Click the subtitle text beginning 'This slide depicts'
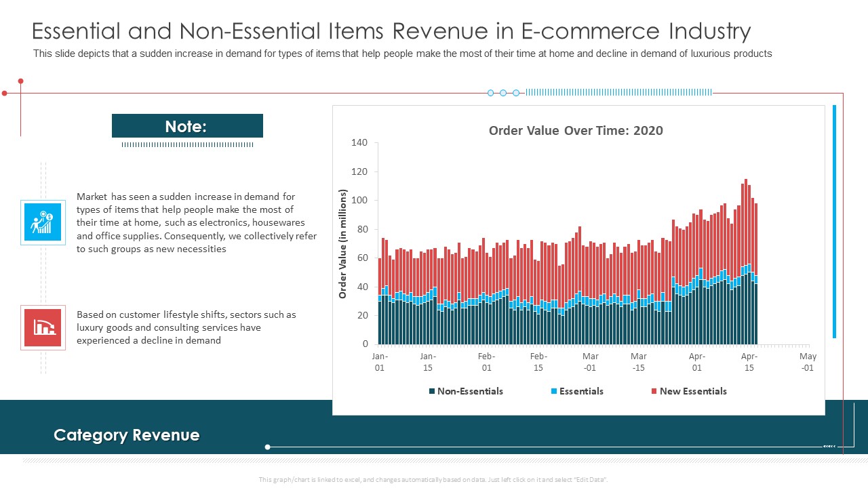The width and height of the screenshot is (868, 488). tap(402, 54)
